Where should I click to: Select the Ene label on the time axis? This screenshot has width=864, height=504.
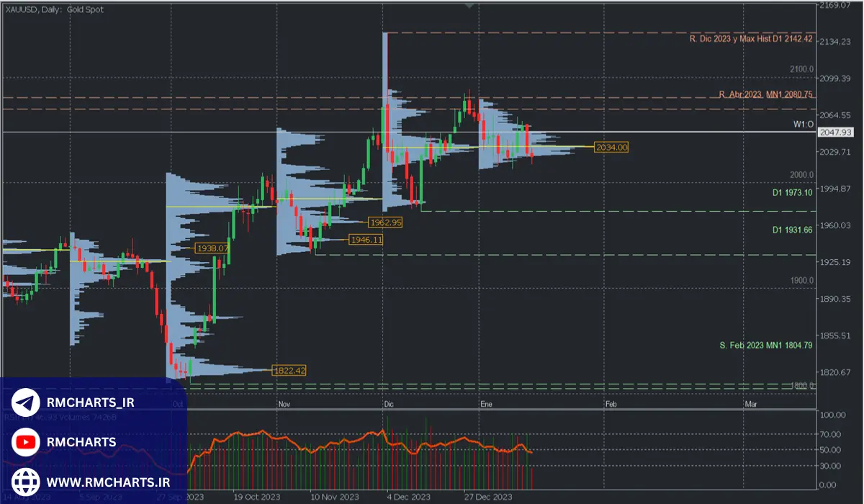pos(487,405)
